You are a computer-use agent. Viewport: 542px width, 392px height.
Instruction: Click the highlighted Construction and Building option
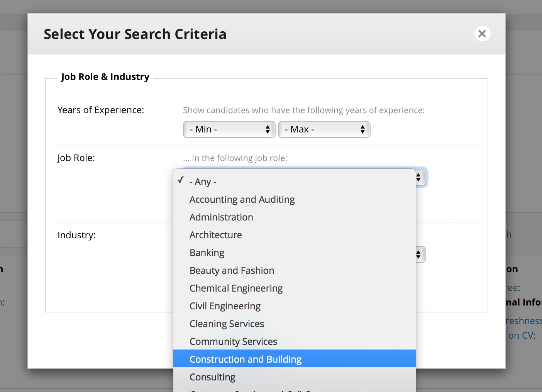pyautogui.click(x=246, y=359)
